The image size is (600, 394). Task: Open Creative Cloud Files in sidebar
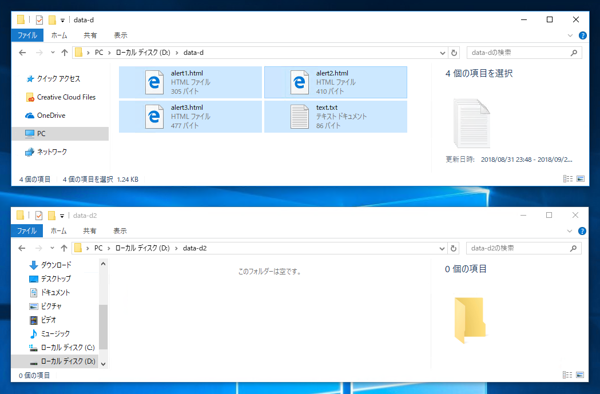[61, 97]
